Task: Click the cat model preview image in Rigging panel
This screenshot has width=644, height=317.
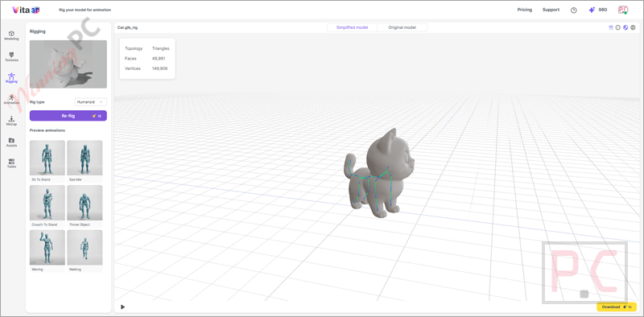Action: pos(68,64)
